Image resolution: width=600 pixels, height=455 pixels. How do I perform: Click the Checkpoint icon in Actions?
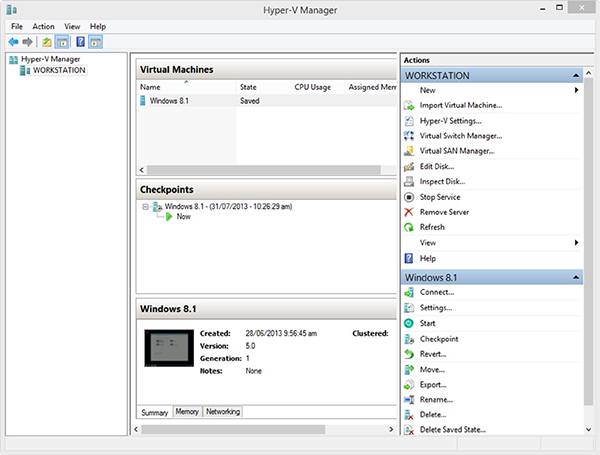[409, 339]
